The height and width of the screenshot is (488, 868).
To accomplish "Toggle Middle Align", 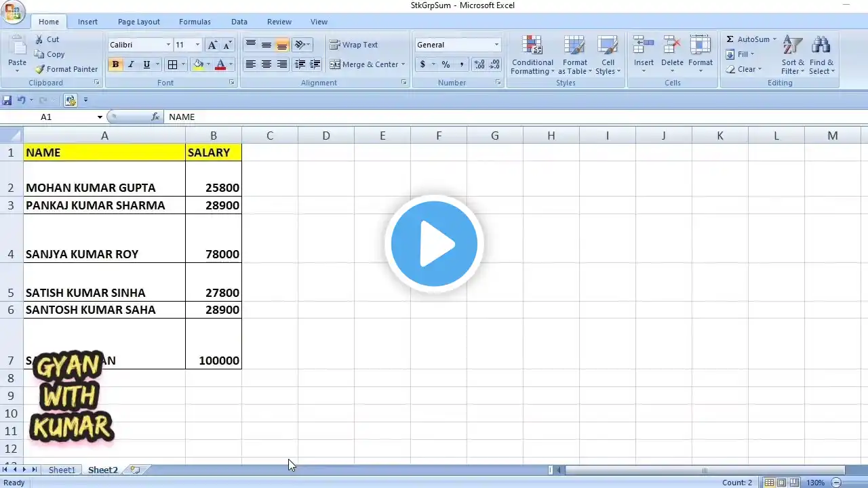I will tap(266, 45).
